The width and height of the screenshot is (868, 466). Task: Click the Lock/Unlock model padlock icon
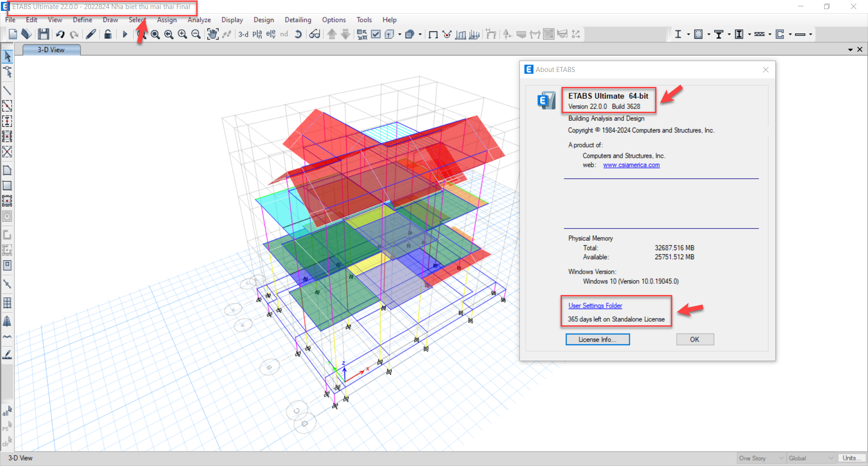(108, 34)
